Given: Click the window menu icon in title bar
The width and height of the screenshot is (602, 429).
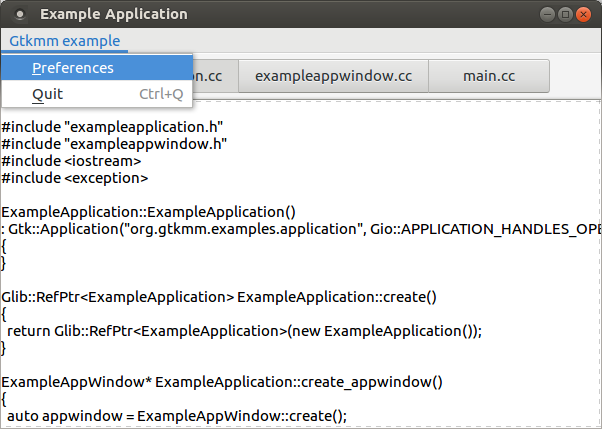Looking at the screenshot, I should [x=20, y=15].
